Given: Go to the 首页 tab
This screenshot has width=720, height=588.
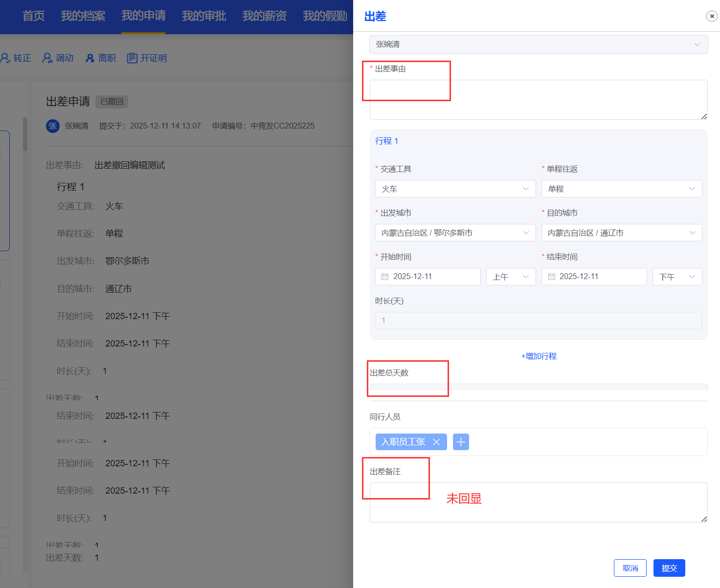Looking at the screenshot, I should pyautogui.click(x=33, y=16).
